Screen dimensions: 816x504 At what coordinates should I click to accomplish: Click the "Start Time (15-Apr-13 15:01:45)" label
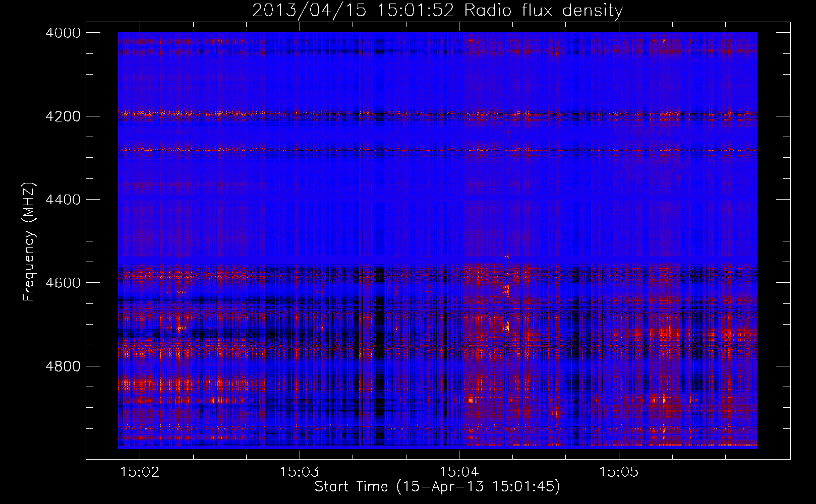coord(437,487)
